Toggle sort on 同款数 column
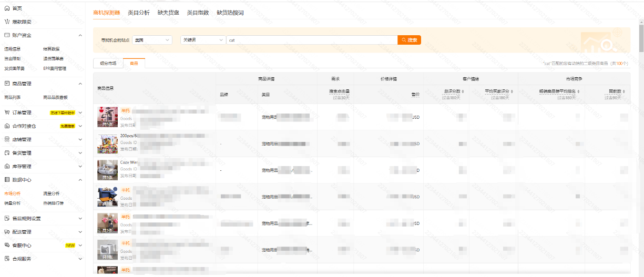The width and height of the screenshot is (644, 277). 624,91
